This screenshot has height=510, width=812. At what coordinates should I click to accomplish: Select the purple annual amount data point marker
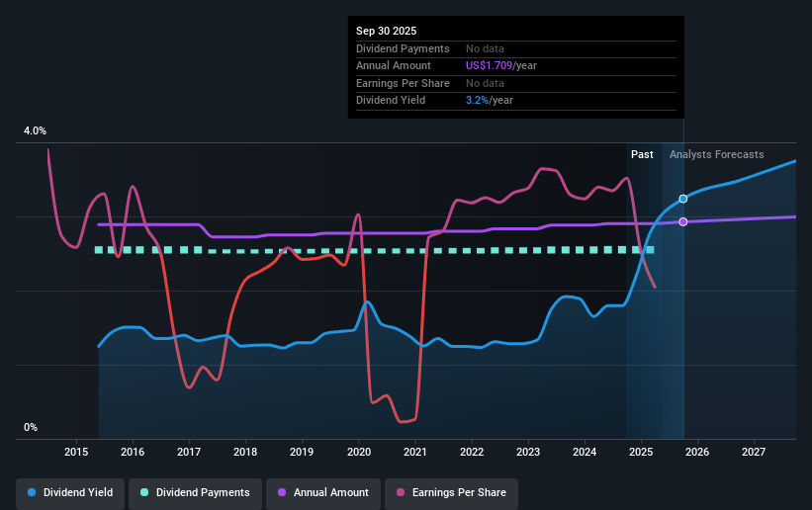tap(683, 221)
